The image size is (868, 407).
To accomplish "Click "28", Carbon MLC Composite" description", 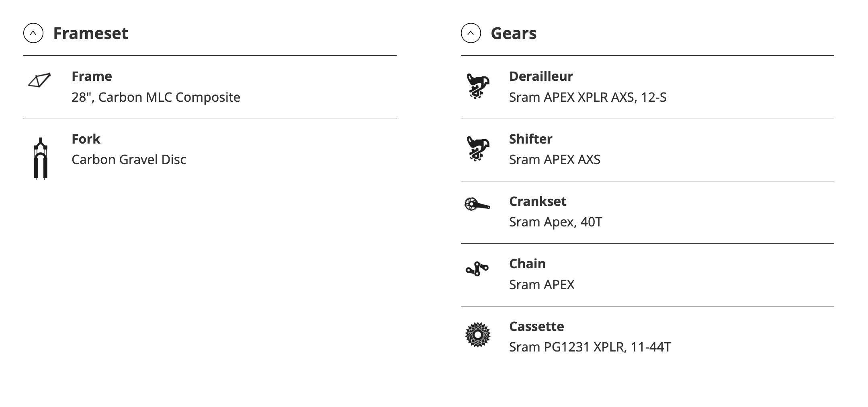I will point(156,97).
